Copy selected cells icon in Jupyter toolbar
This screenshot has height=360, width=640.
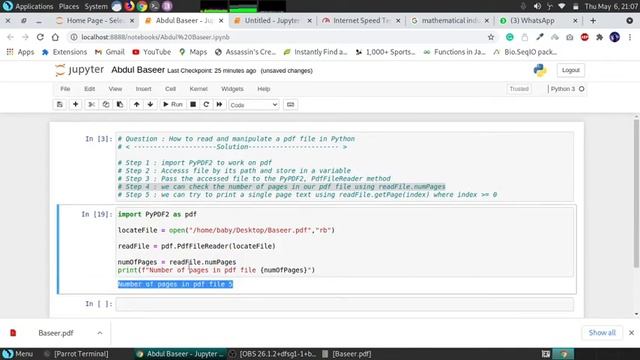106,104
